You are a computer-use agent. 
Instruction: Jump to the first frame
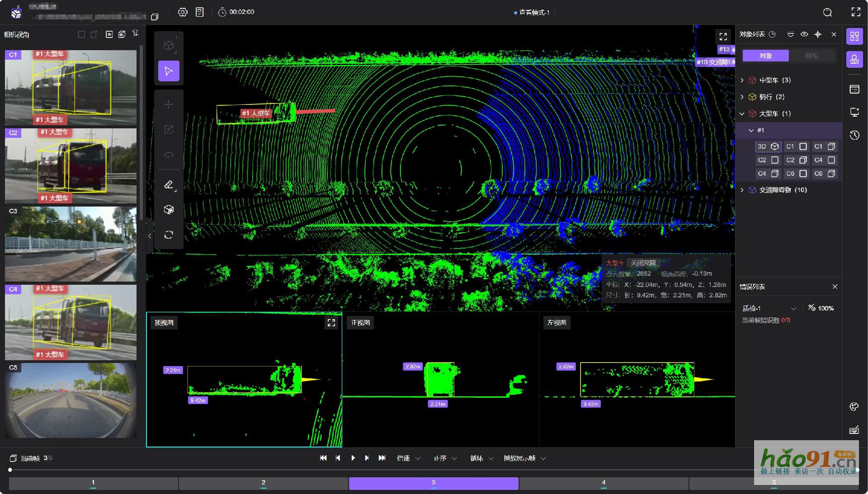323,458
